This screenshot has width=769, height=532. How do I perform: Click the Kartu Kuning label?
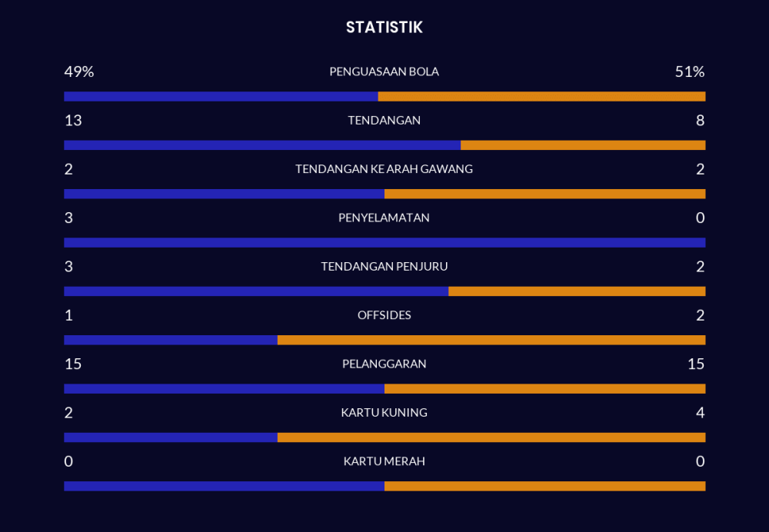tap(384, 413)
